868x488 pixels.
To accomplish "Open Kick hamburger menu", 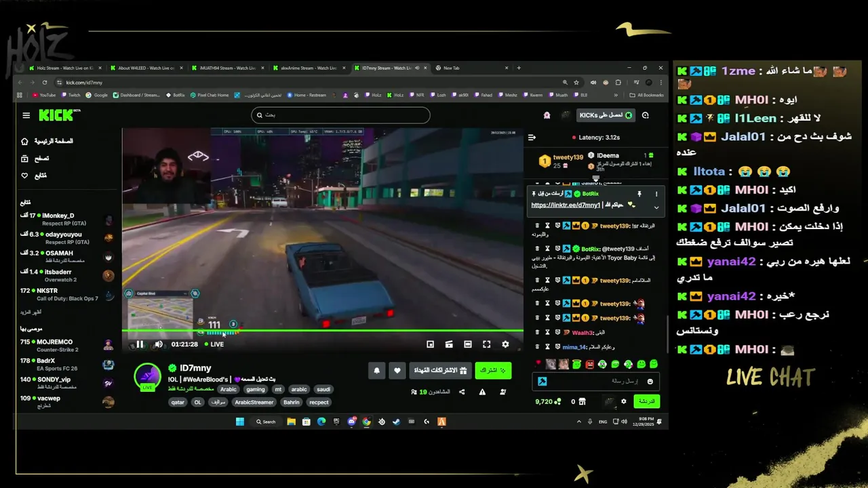I will click(26, 115).
